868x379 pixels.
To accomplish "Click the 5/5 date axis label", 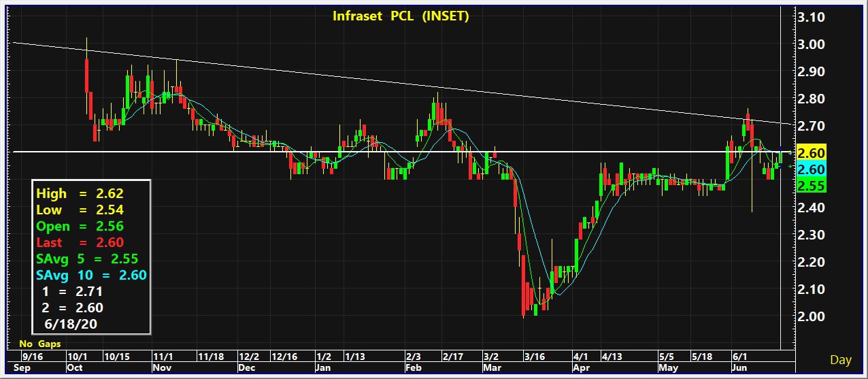I will click(x=667, y=357).
